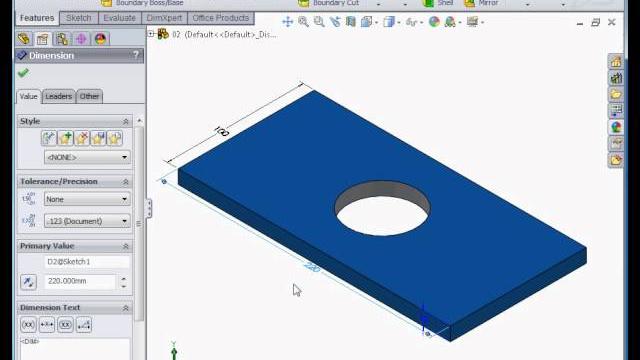
Task: Click the Zoom to Area icon
Action: [x=319, y=22]
